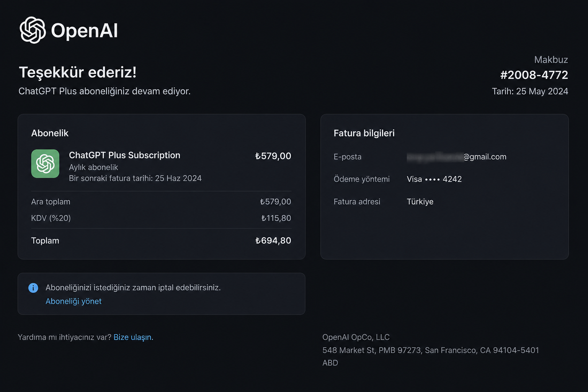
Task: Click the next invoice date 25 Haz 2024
Action: click(x=178, y=178)
